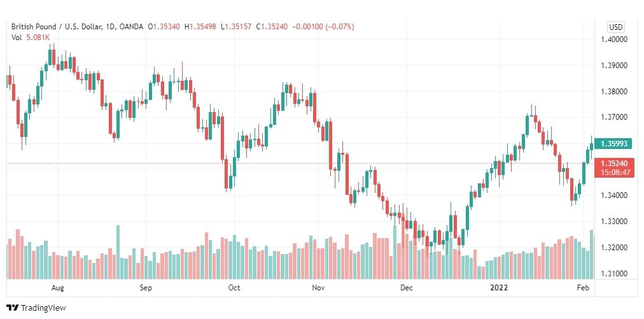Click the 1.40000 price scale level
Screen dimensions: 644x319
click(613, 39)
